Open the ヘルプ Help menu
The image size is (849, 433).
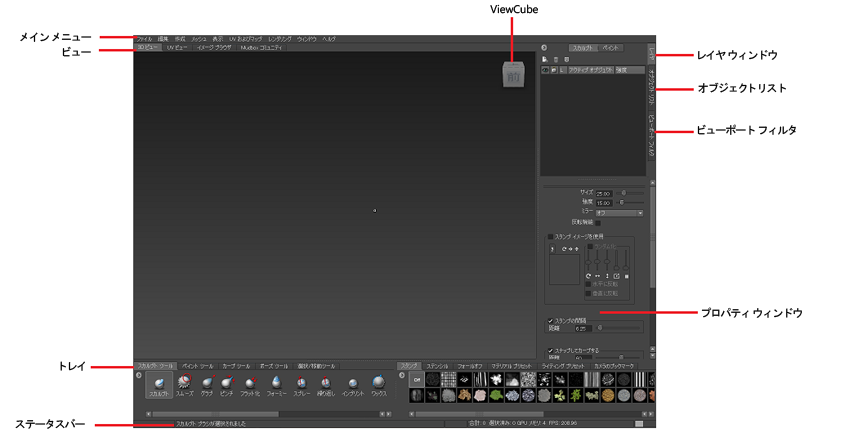(329, 40)
